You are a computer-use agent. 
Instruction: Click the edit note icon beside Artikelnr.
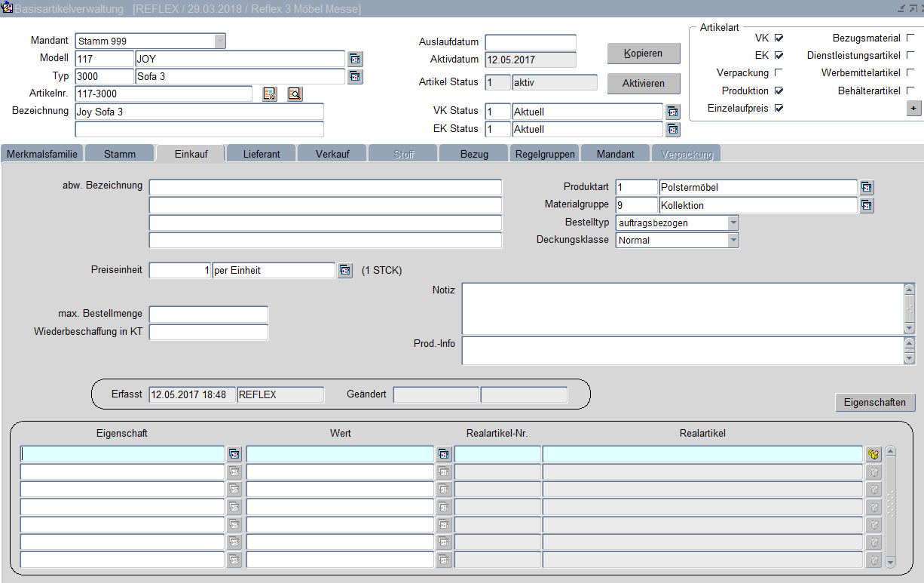point(270,94)
